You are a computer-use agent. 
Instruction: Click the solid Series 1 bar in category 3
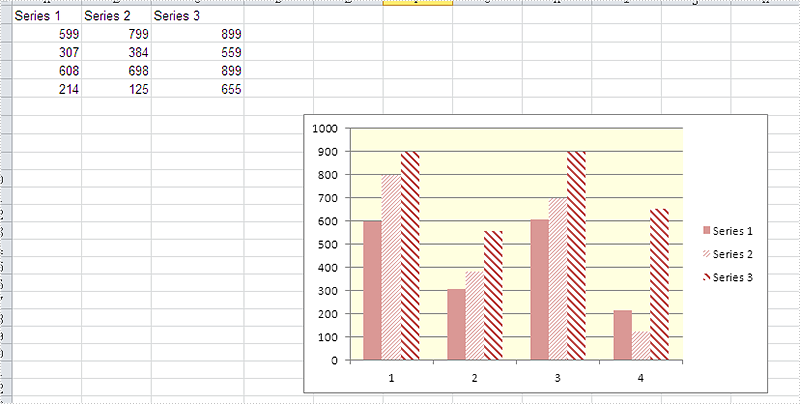[539, 289]
